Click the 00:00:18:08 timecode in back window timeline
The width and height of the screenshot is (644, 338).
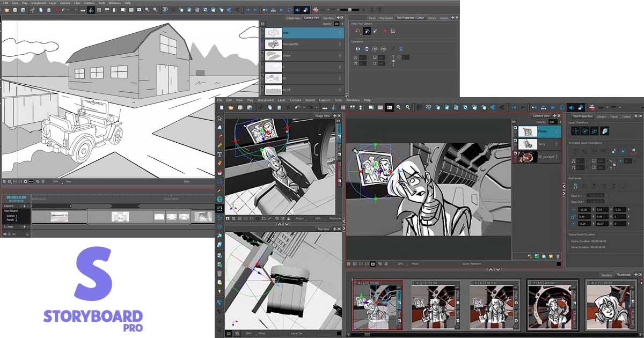16,197
